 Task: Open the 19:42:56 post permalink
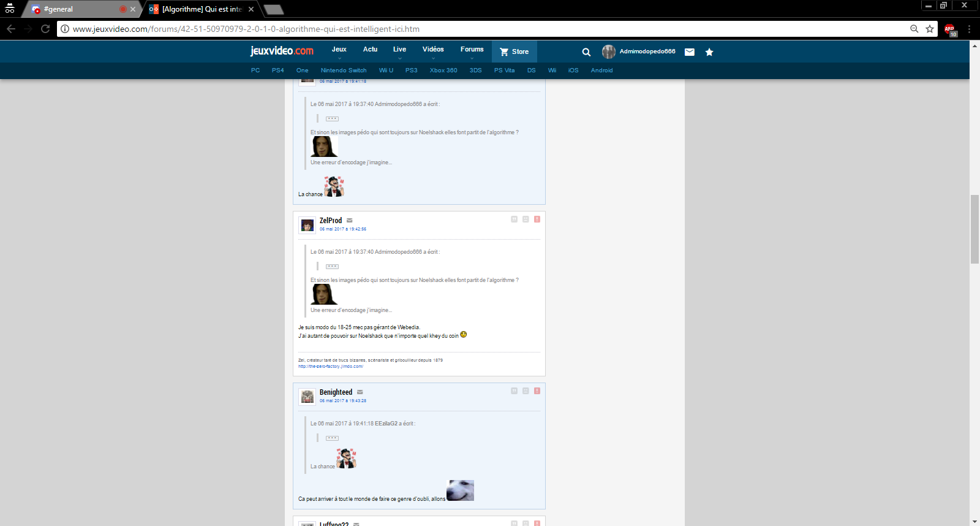tap(343, 229)
